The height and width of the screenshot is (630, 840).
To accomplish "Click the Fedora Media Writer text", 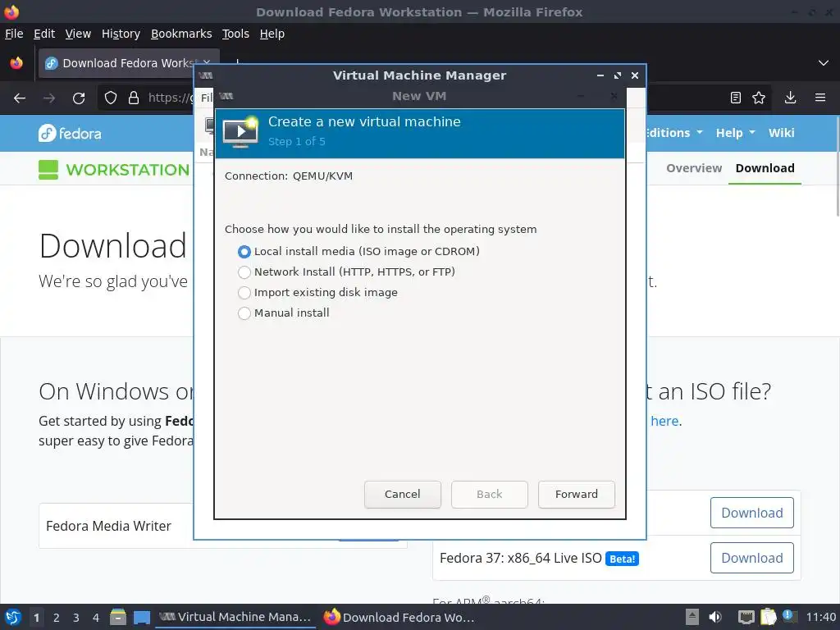I will point(109,526).
